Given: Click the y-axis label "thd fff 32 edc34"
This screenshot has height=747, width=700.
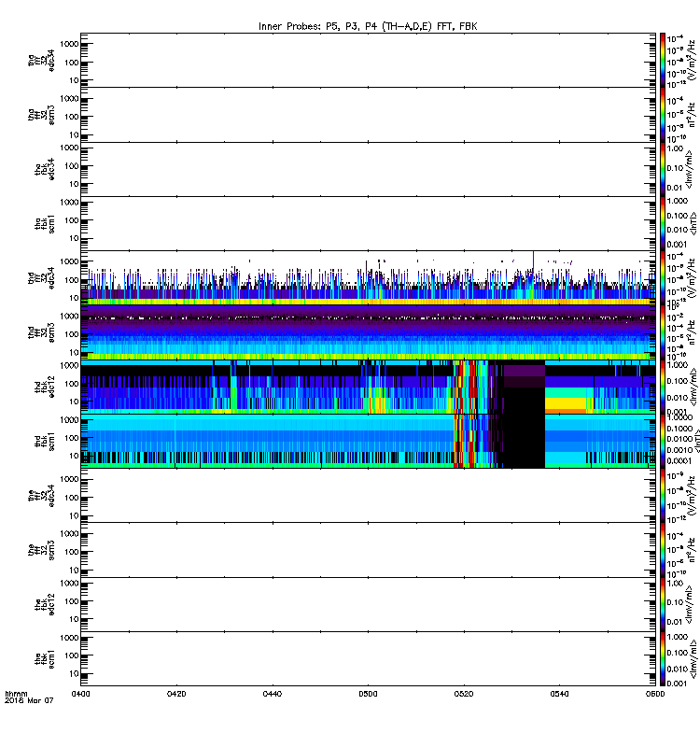Looking at the screenshot, I should 41,278.
